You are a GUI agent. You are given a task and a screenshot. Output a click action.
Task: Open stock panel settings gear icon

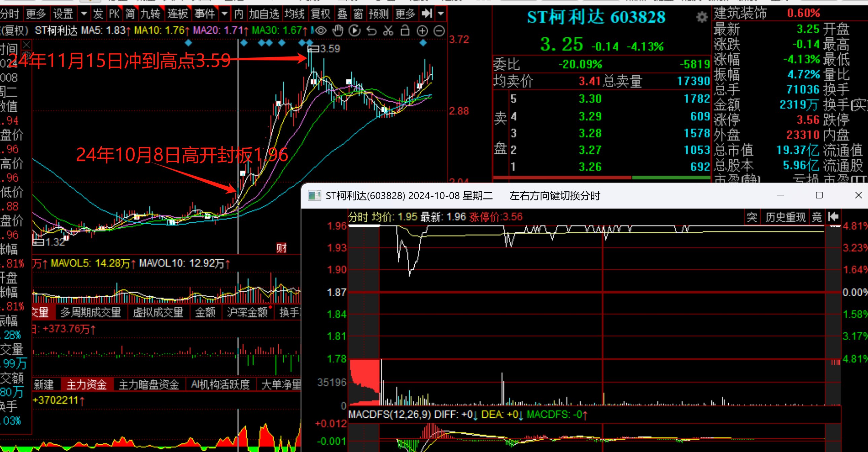[702, 17]
